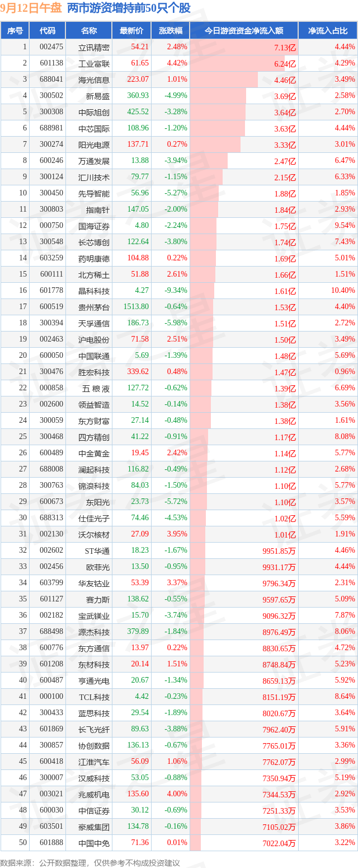Image resolution: width=358 pixels, height=868 pixels.
Task: Click stock code 601869
Action: (x=51, y=729)
